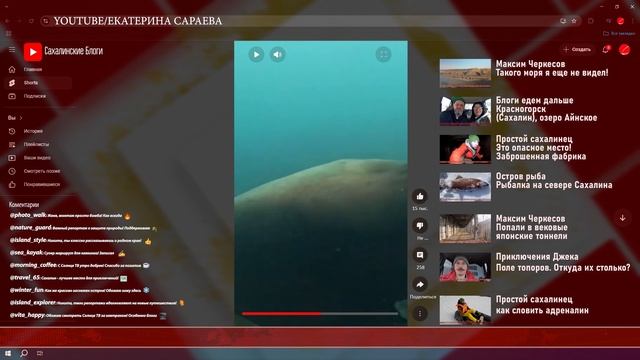640x360 pixels.
Task: Seek on the red video progress bar
Action: pyautogui.click(x=320, y=313)
